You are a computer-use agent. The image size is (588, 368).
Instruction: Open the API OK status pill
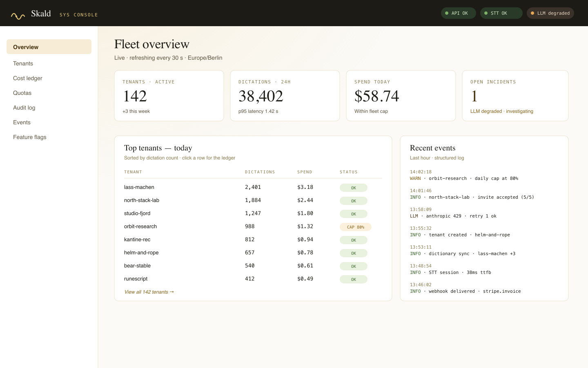(458, 13)
